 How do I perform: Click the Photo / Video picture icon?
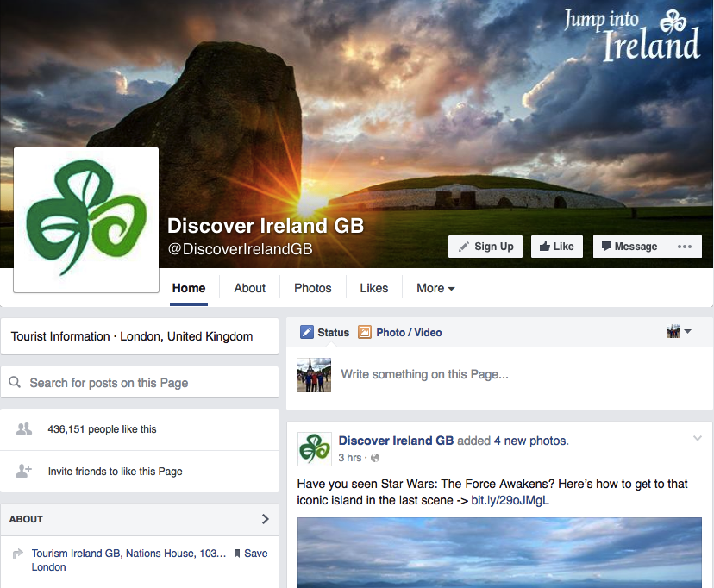tap(365, 332)
